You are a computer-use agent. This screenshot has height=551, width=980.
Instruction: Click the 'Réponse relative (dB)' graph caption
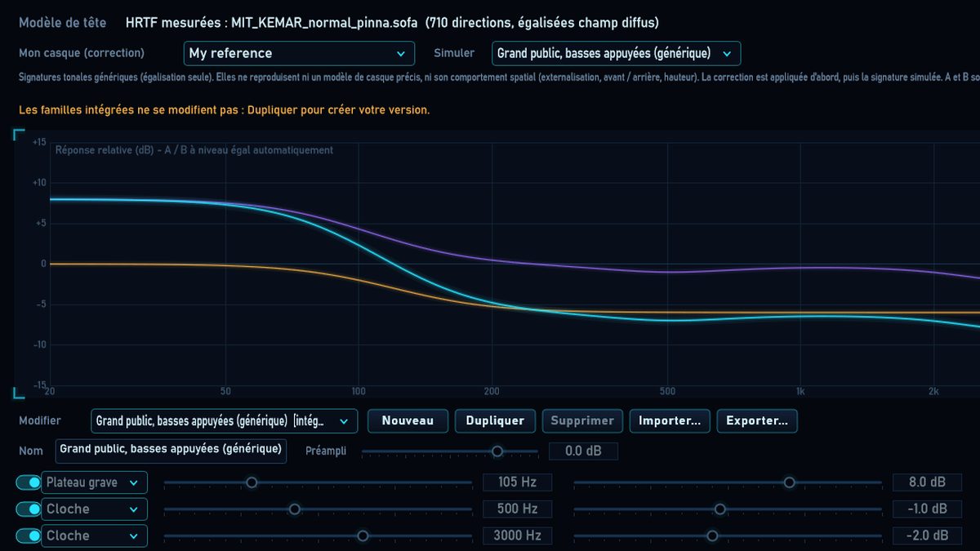[194, 150]
